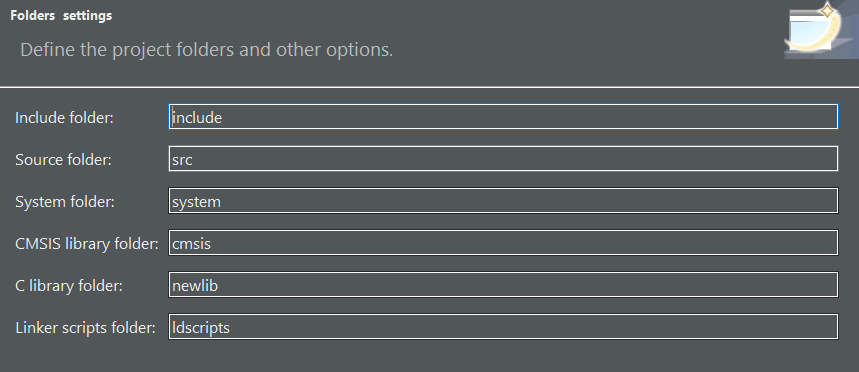
Task: Click the "ldscripts" value text
Action: click(x=201, y=328)
